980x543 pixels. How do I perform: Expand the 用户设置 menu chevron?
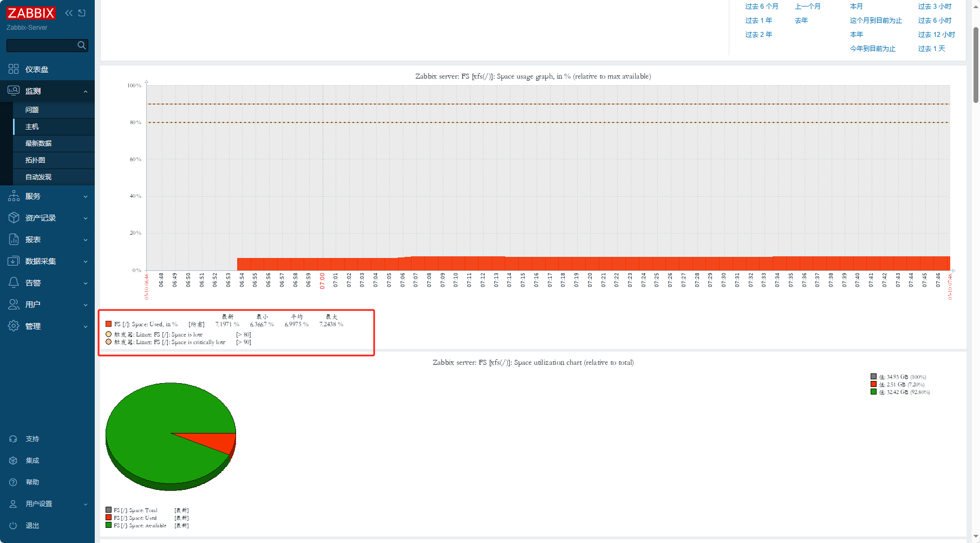86,505
